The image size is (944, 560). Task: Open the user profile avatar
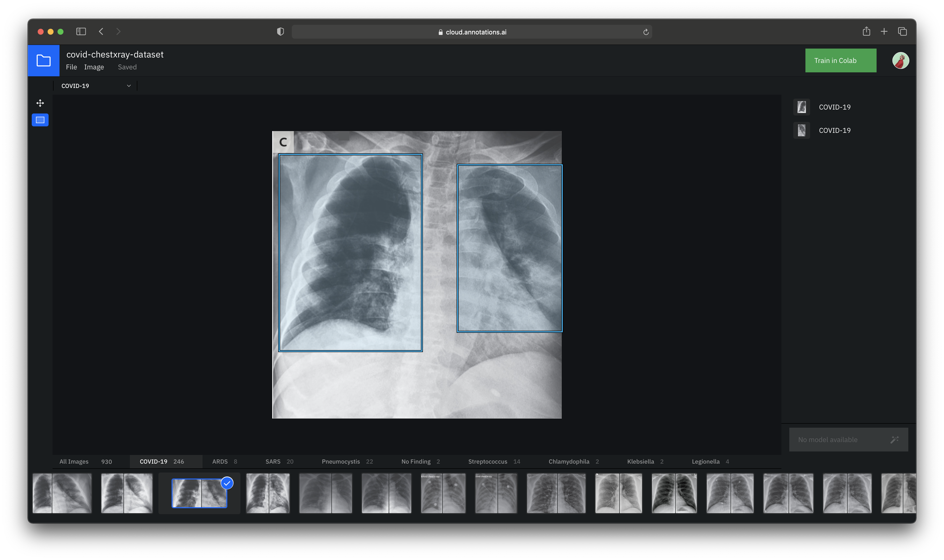pos(900,60)
